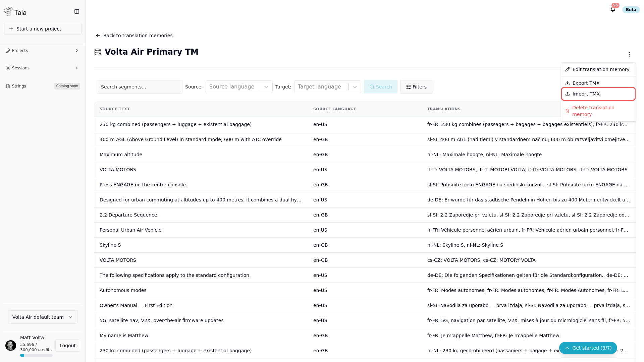The height and width of the screenshot is (362, 644).
Task: Collapse the sidebar panel icon
Action: [x=77, y=12]
